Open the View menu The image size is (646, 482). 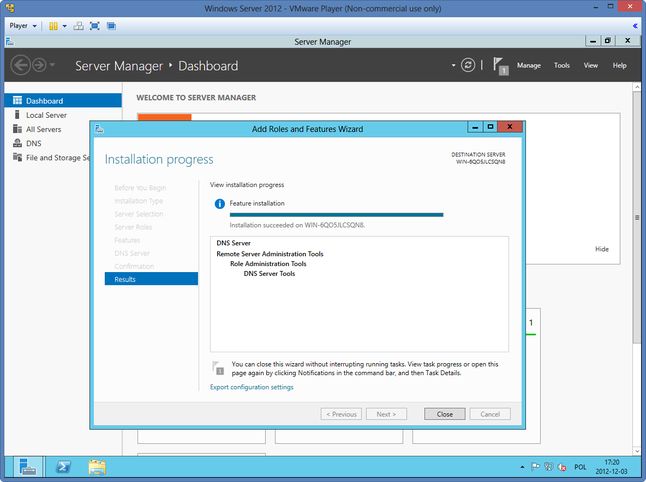(590, 66)
